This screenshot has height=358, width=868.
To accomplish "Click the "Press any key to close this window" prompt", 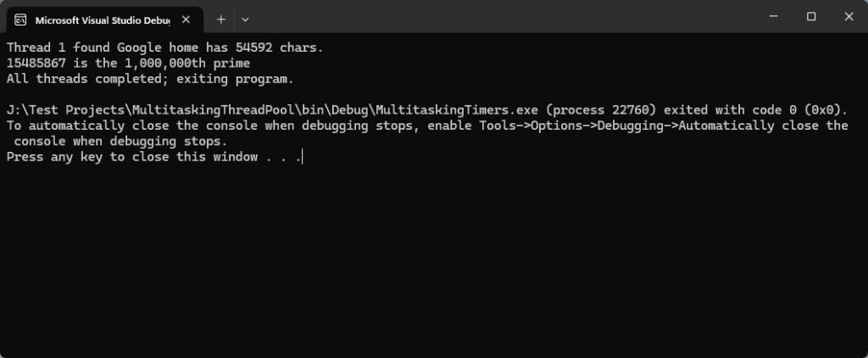I will click(132, 157).
